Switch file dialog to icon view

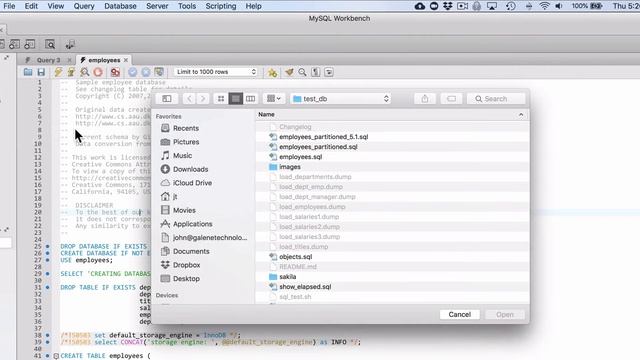coord(221,99)
